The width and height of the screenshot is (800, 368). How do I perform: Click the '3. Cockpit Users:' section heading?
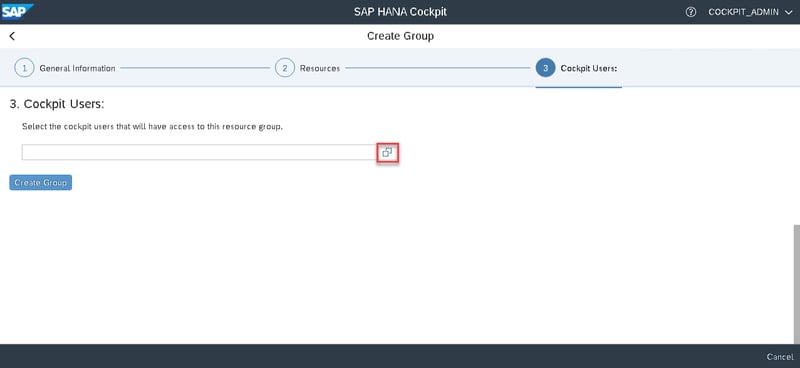pos(57,104)
